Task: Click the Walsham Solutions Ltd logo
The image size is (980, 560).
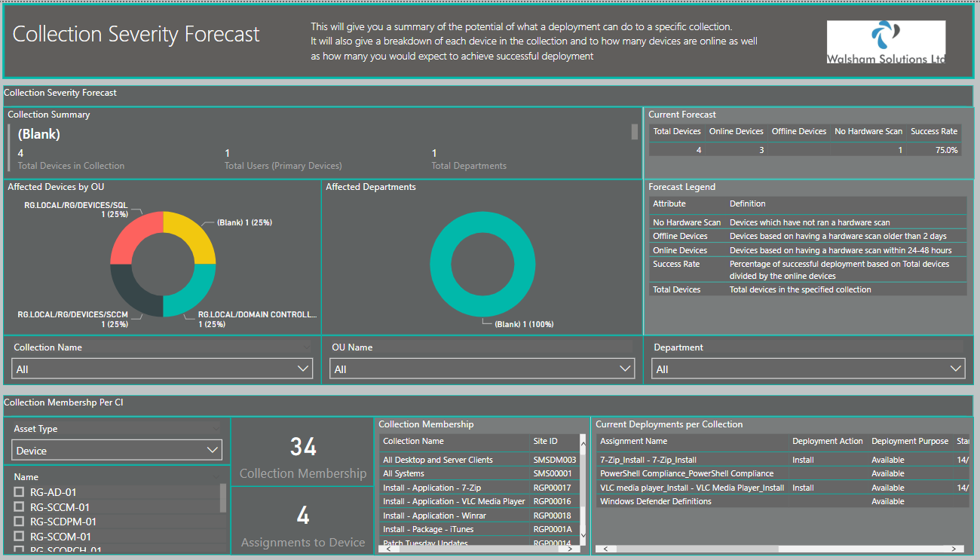Action: [x=886, y=42]
